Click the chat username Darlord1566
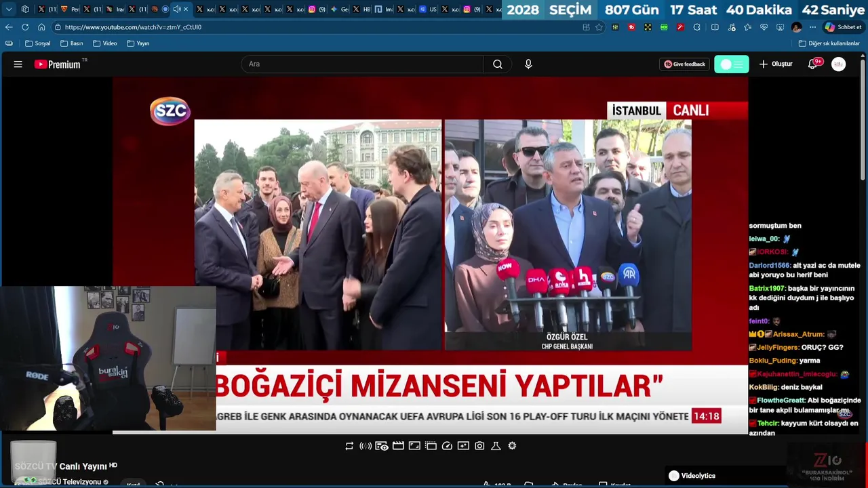Screen dimensions: 868x488 (x=770, y=266)
